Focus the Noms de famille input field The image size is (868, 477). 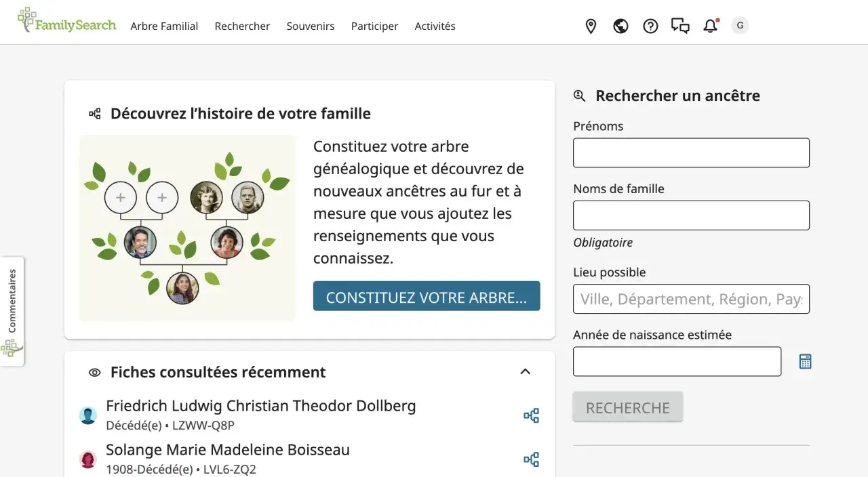[691, 215]
